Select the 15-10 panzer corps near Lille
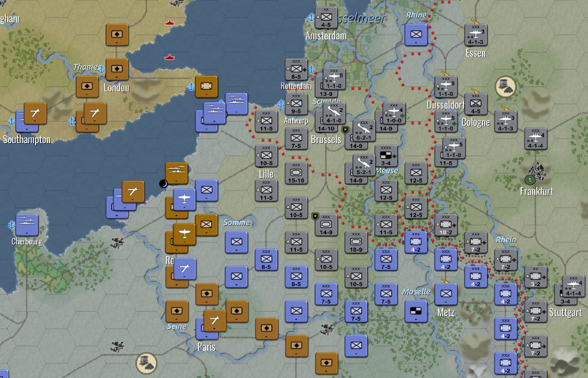 coord(296,173)
